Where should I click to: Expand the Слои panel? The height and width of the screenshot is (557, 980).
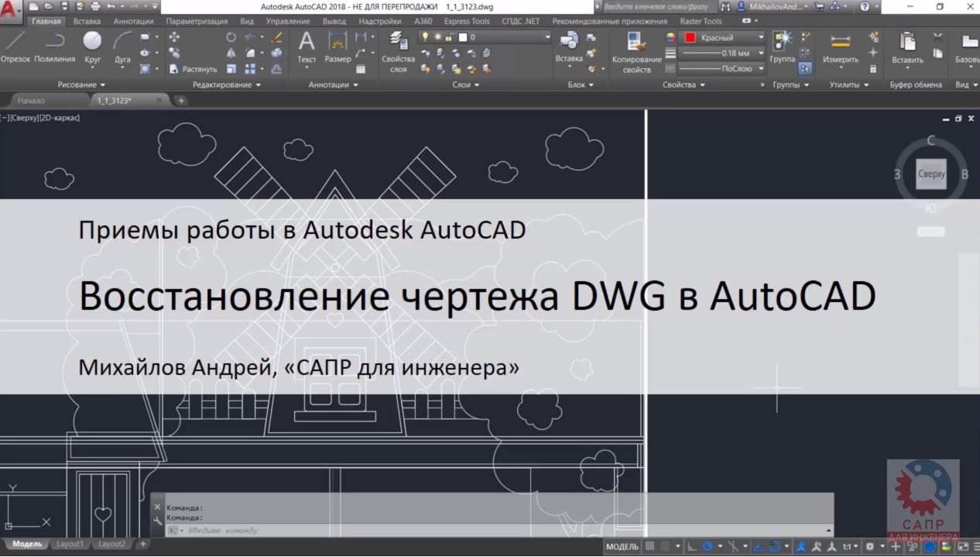pos(466,84)
